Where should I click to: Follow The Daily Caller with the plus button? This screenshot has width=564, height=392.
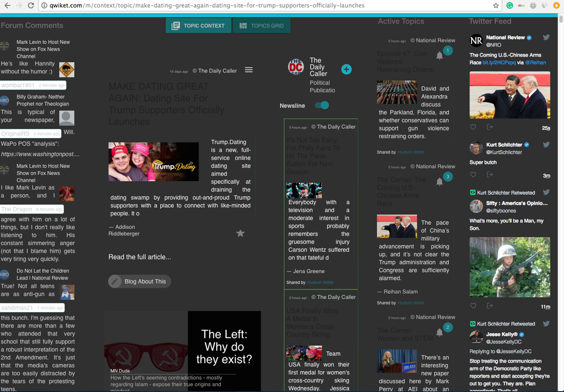(x=346, y=70)
